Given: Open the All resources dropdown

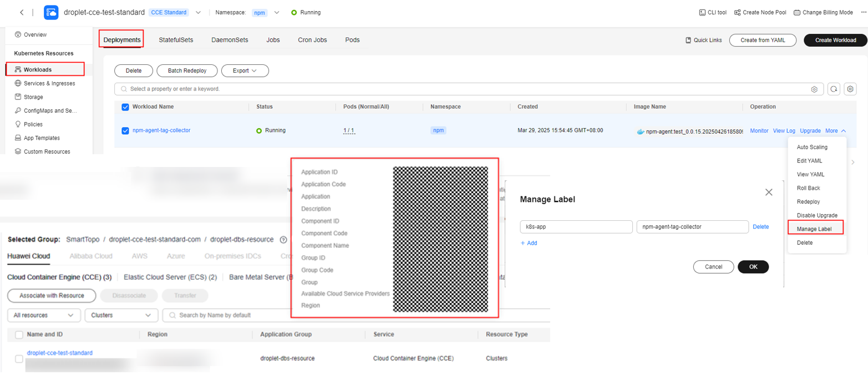Looking at the screenshot, I should point(44,315).
